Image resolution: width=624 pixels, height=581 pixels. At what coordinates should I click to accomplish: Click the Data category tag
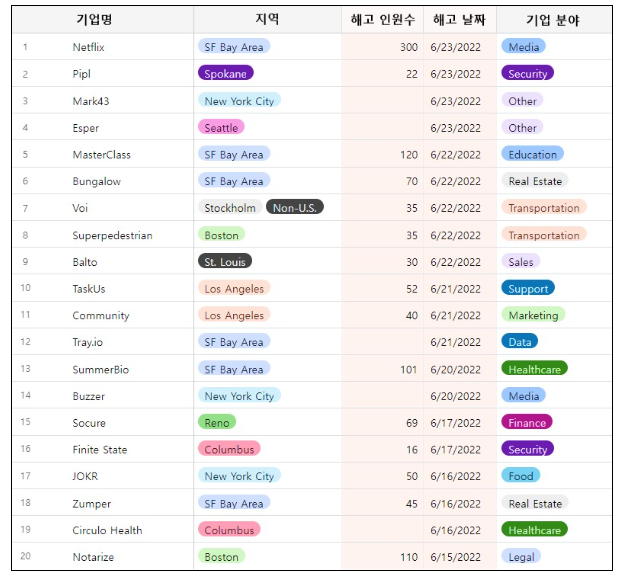[x=520, y=341]
